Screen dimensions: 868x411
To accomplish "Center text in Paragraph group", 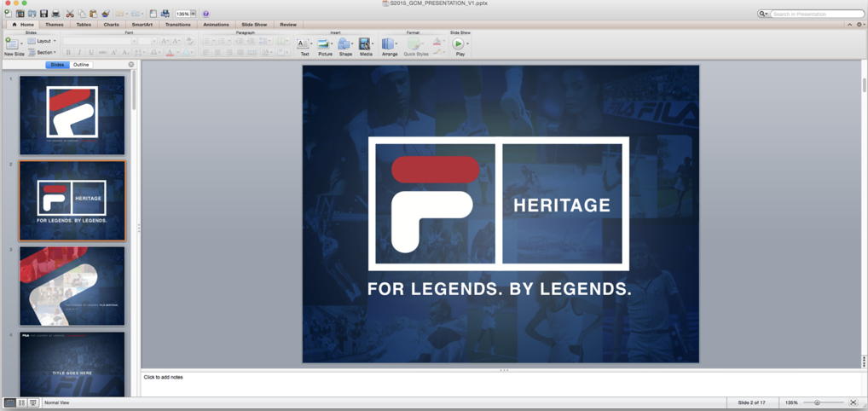I will 217,53.
